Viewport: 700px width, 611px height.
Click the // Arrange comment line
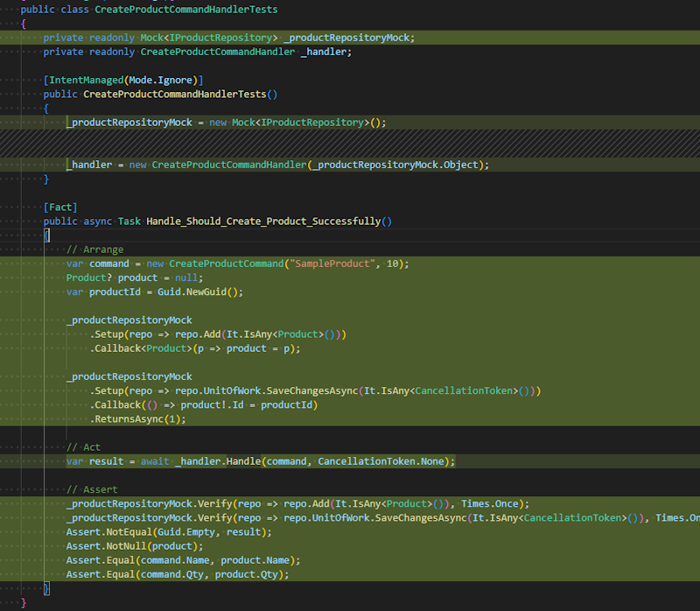pos(94,249)
